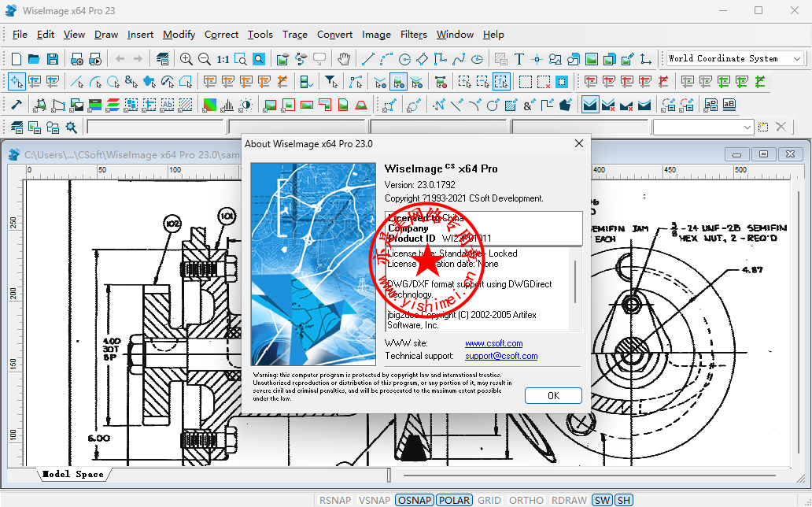Switch to add-to-selection plus mode

coord(464,81)
